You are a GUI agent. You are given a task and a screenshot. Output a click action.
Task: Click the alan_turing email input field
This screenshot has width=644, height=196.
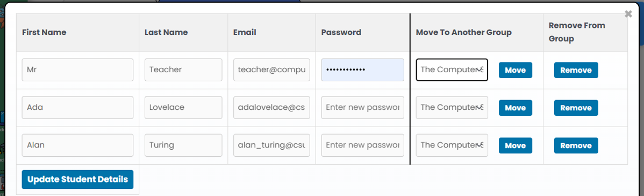271,145
